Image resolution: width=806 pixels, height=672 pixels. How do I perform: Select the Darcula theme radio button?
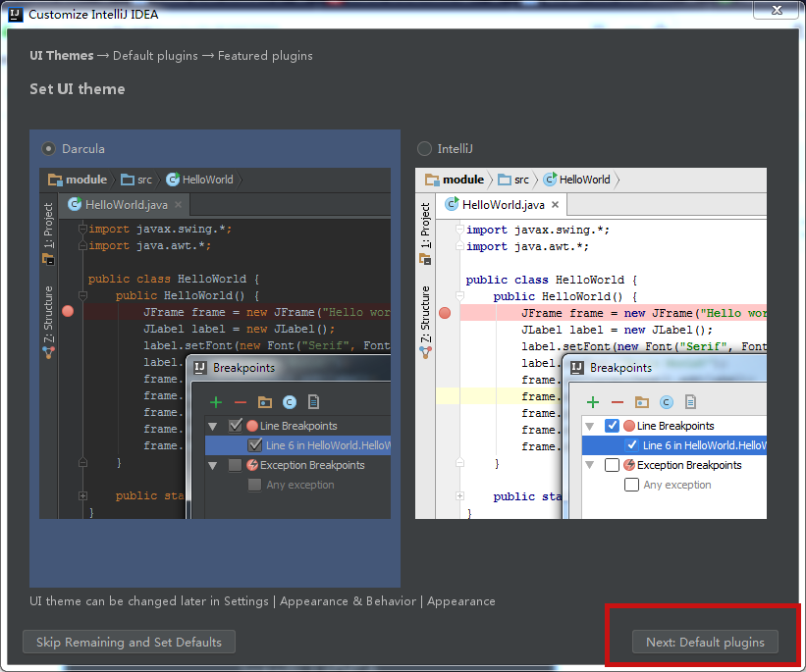coord(48,149)
